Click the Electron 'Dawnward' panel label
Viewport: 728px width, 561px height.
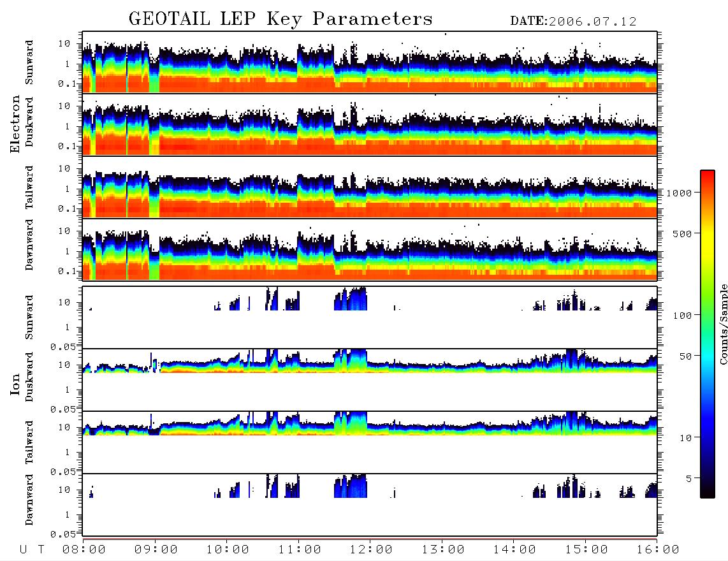29,245
